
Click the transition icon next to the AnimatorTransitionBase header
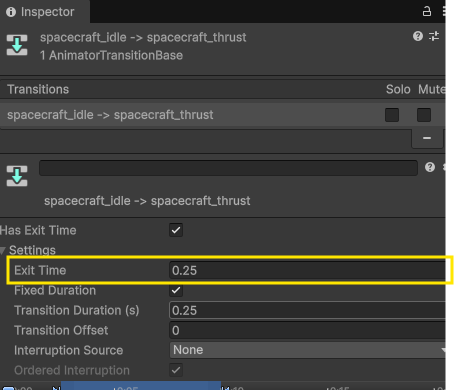17,45
